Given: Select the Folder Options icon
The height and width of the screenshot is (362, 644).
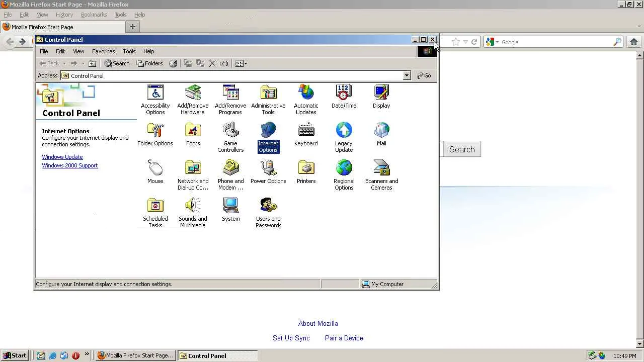Looking at the screenshot, I should coord(155,134).
